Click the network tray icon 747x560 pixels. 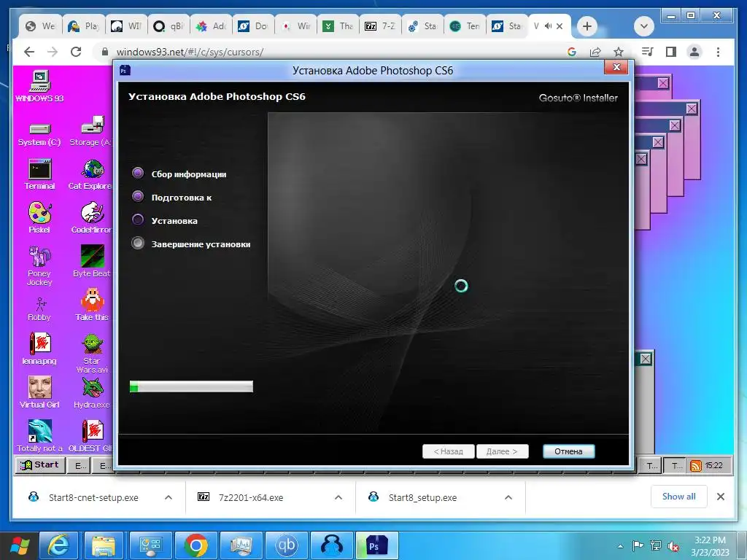(656, 546)
